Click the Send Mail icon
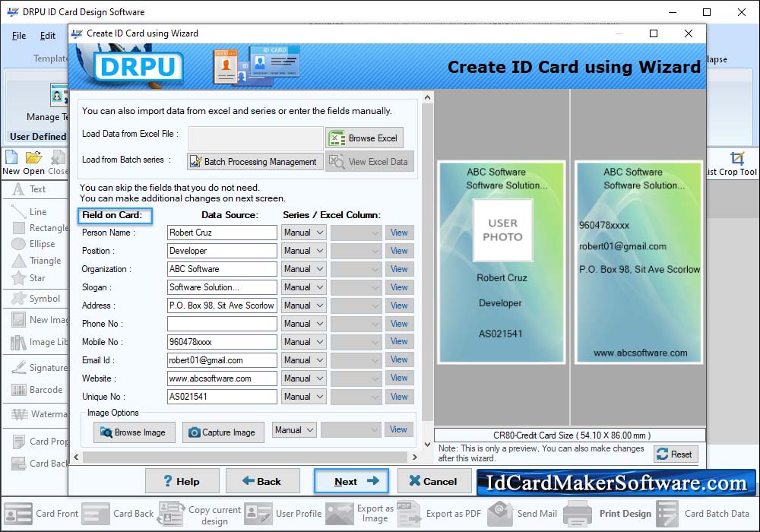 [500, 514]
